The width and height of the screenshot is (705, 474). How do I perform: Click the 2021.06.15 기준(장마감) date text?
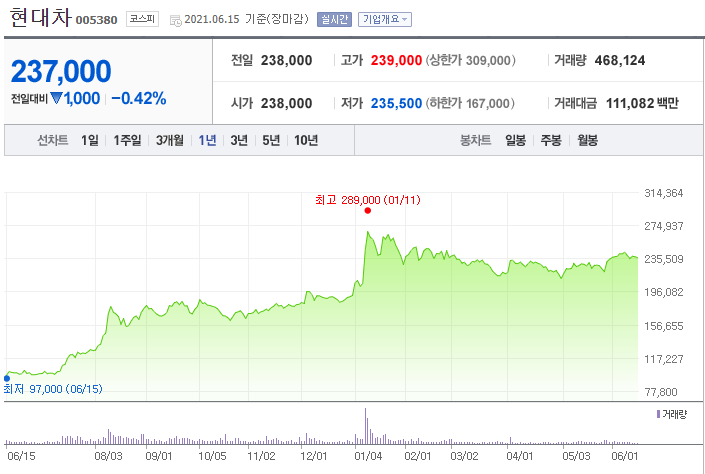click(246, 19)
